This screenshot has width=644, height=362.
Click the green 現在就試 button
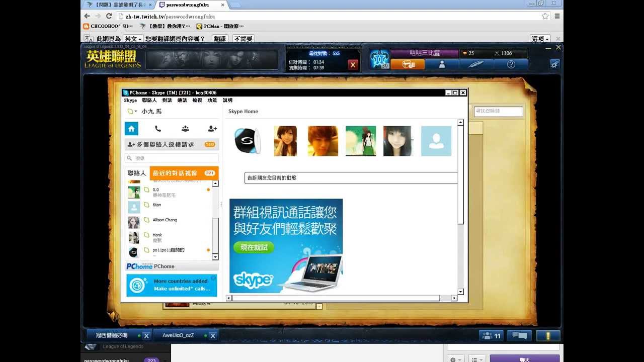click(254, 247)
